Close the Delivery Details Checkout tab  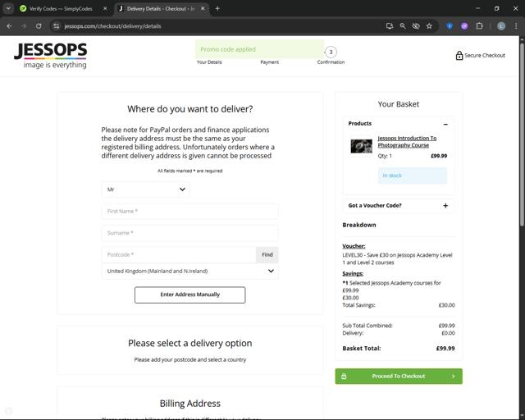[x=203, y=9]
